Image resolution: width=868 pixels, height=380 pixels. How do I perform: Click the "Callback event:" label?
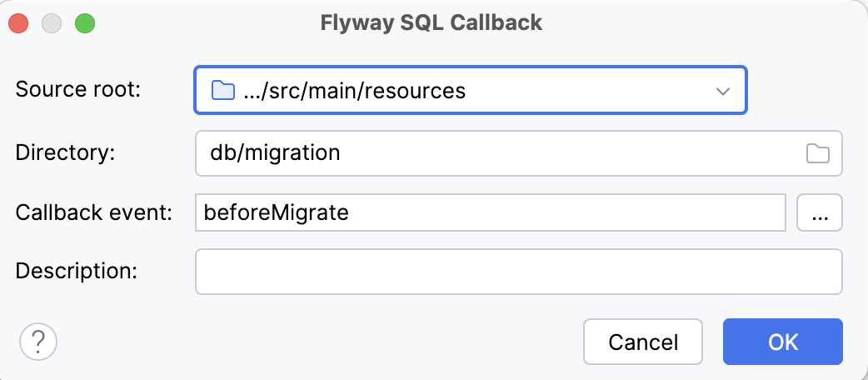(93, 212)
